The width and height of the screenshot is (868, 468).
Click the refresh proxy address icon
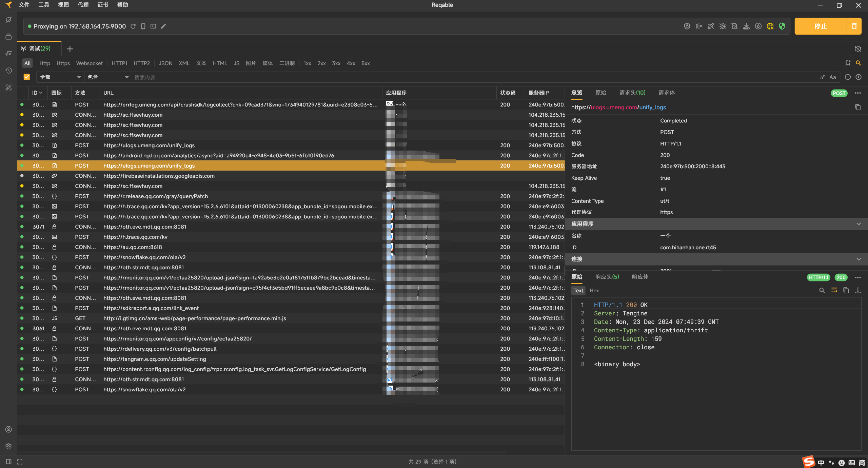[x=133, y=26]
